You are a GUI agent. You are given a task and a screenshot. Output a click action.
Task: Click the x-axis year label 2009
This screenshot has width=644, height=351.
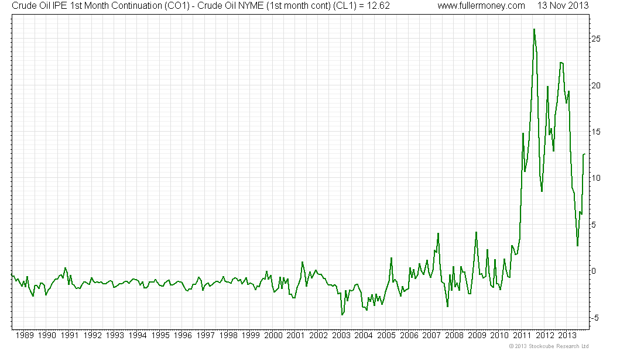(x=477, y=335)
